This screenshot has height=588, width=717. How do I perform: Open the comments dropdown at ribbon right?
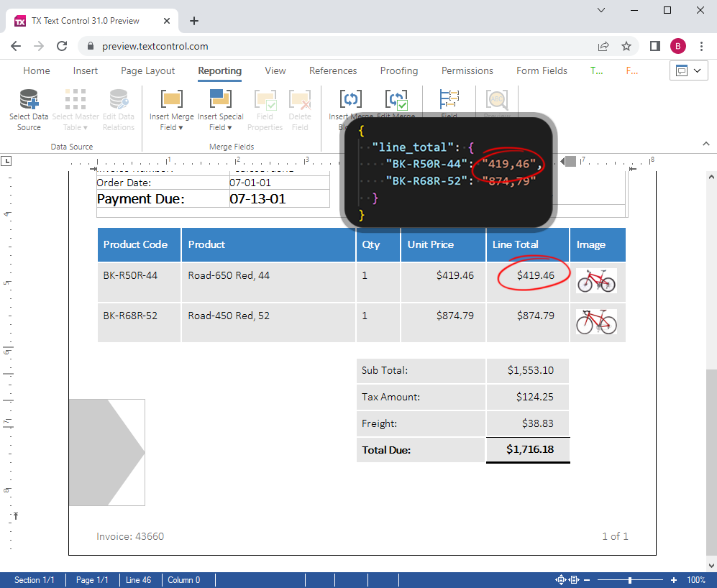688,70
